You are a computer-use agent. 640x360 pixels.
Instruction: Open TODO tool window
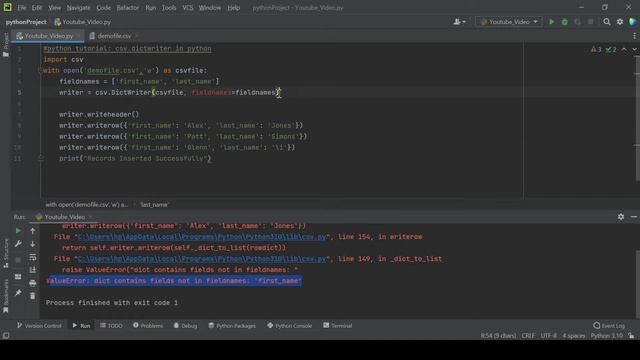[111, 326]
